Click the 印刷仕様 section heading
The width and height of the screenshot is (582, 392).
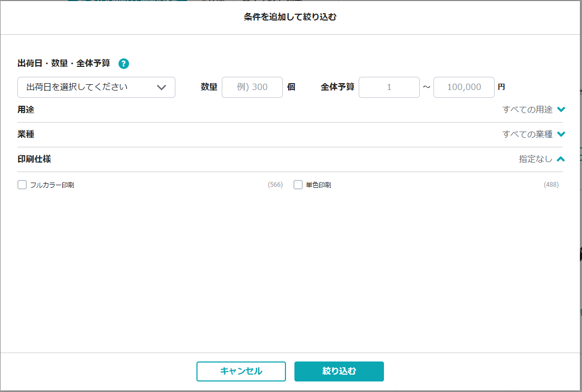pos(34,159)
